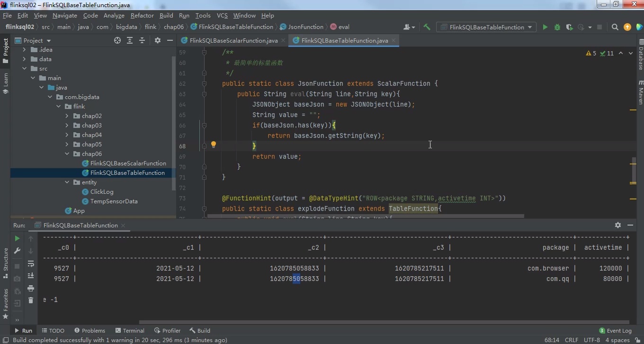Screen dimensions: 644x344
Task: Click the Debug bug icon in toolbar
Action: click(x=557, y=27)
